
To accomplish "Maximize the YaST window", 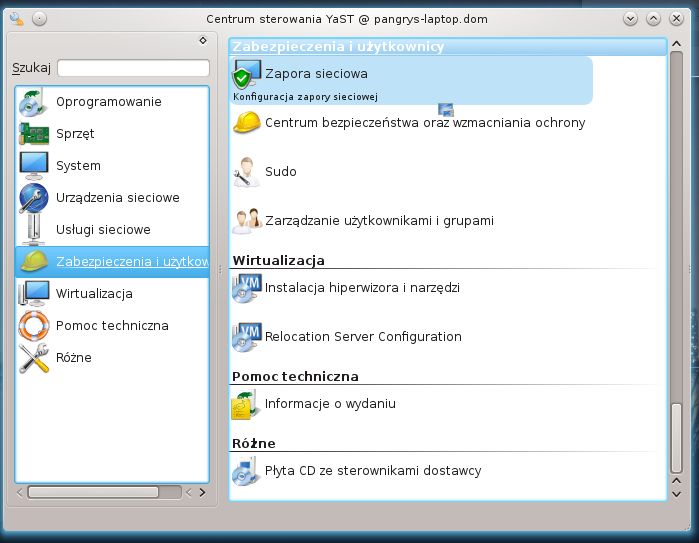I will coord(653,19).
